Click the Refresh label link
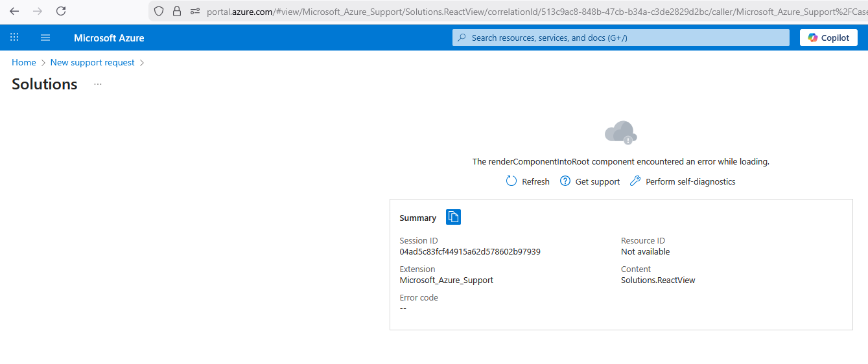868x364 pixels. (535, 182)
